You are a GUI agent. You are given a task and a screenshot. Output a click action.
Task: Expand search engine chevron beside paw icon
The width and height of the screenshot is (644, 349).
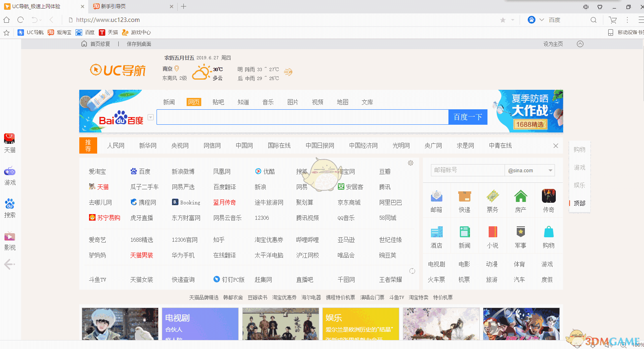tap(542, 20)
